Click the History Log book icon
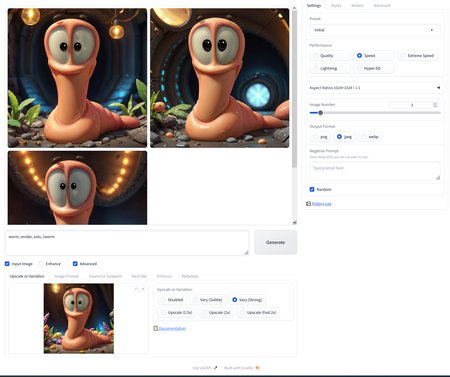450x377 pixels. (308, 204)
